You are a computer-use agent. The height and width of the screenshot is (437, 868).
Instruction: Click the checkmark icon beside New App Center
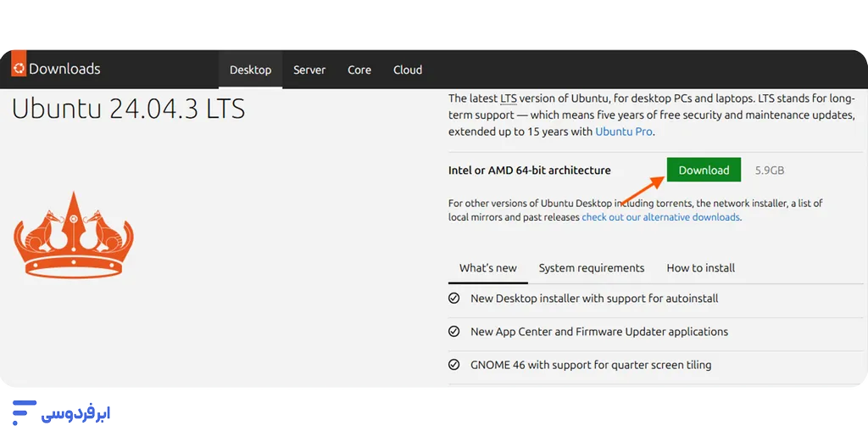pos(454,332)
